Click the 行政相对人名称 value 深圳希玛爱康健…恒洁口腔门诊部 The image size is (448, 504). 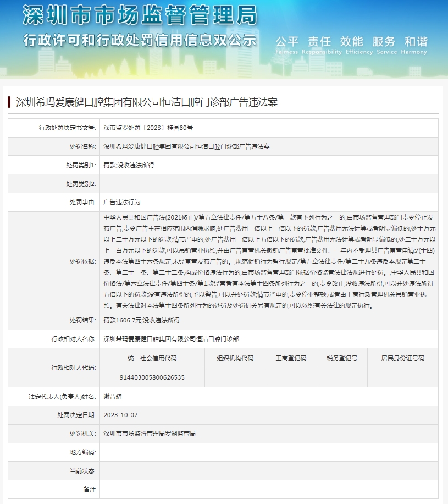[171, 339]
